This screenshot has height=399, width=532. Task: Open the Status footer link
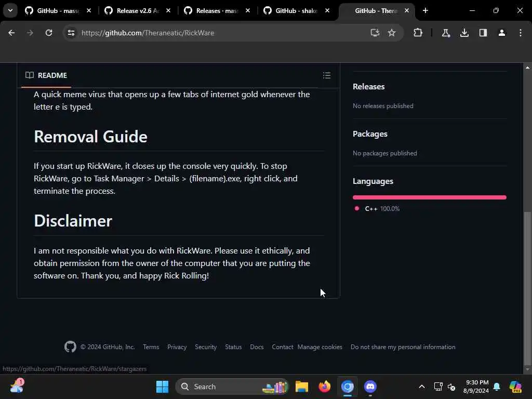coord(233,347)
